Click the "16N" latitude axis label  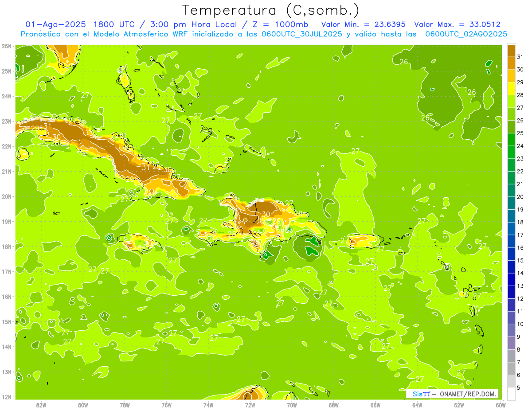tap(7, 297)
